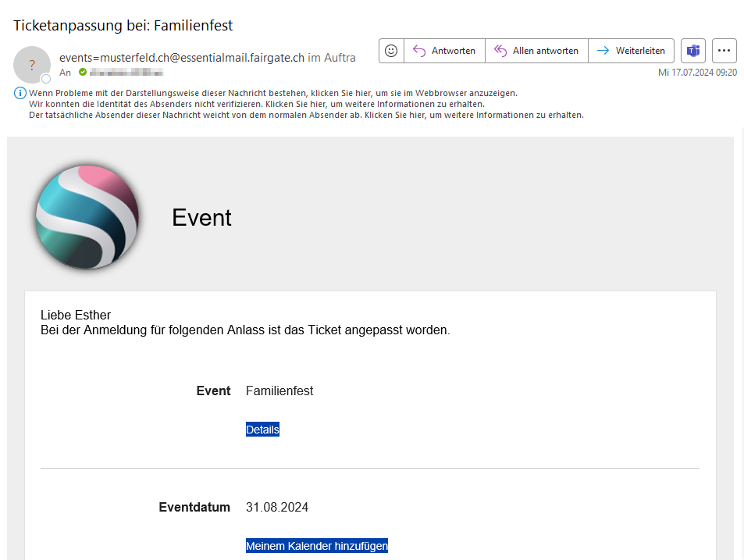Viewport: 744px width, 560px height.
Task: Forward the email with Weiterleiten
Action: click(x=631, y=51)
